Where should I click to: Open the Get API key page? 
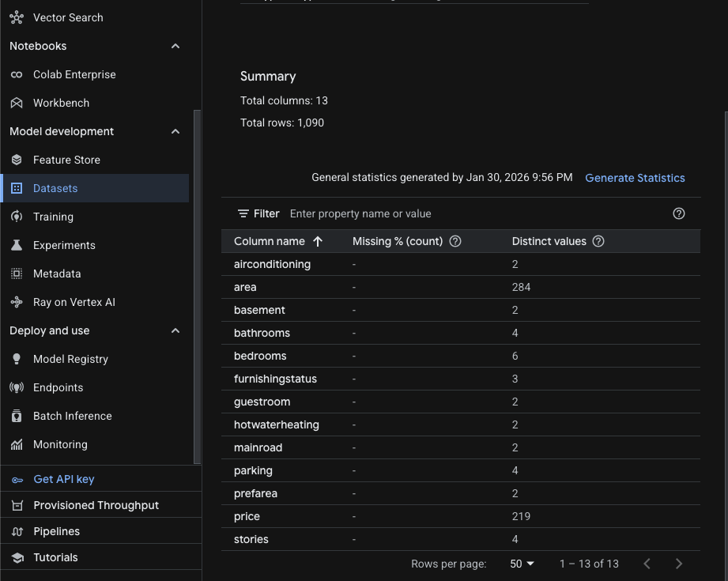point(64,479)
